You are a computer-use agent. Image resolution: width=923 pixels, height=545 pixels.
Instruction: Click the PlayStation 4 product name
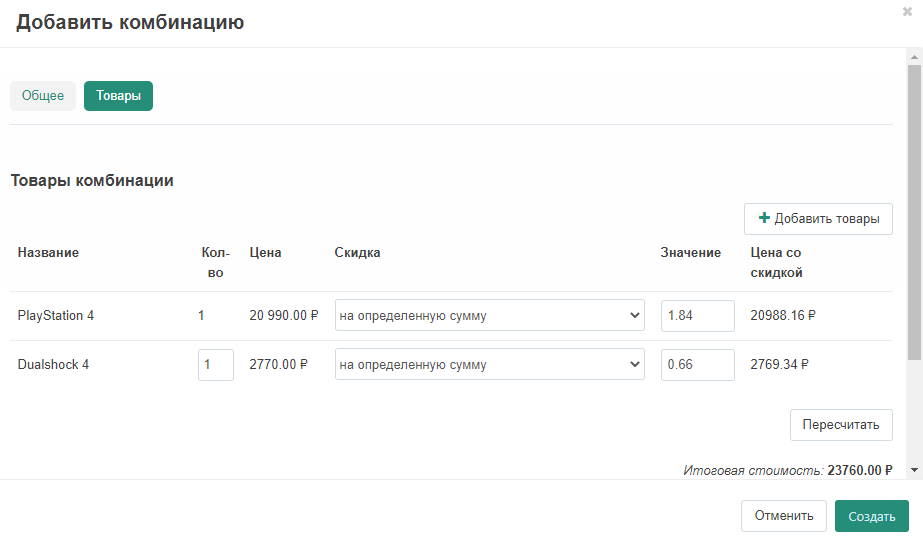[56, 316]
